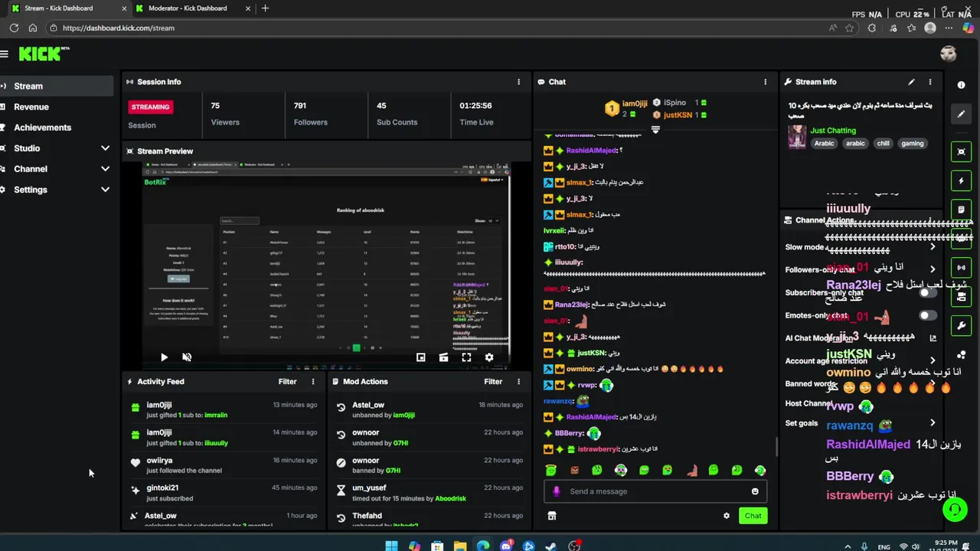Select the gaming stream tag

pos(912,143)
